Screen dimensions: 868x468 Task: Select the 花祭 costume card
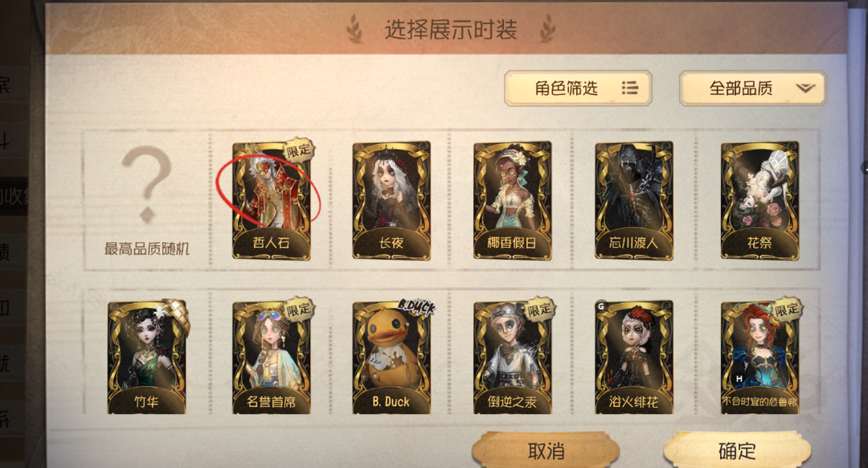759,200
